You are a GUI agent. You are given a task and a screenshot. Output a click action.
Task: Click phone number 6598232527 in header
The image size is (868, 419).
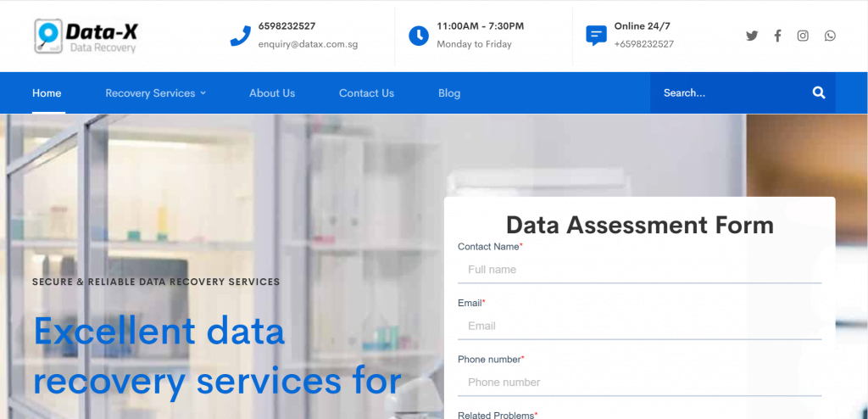287,26
